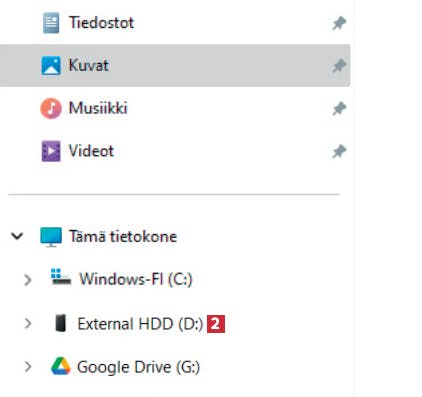
Task: Expand the Google Drive (G:) chevron
Action: tap(28, 367)
